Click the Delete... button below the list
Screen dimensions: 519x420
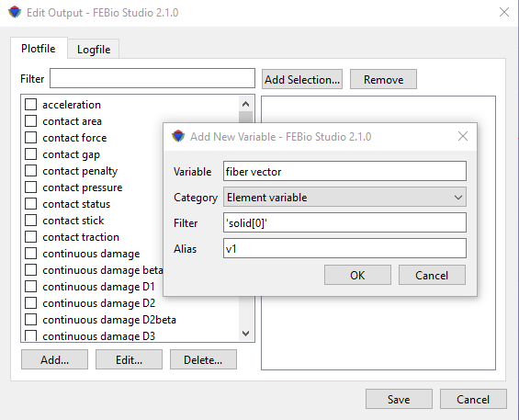pyautogui.click(x=203, y=359)
